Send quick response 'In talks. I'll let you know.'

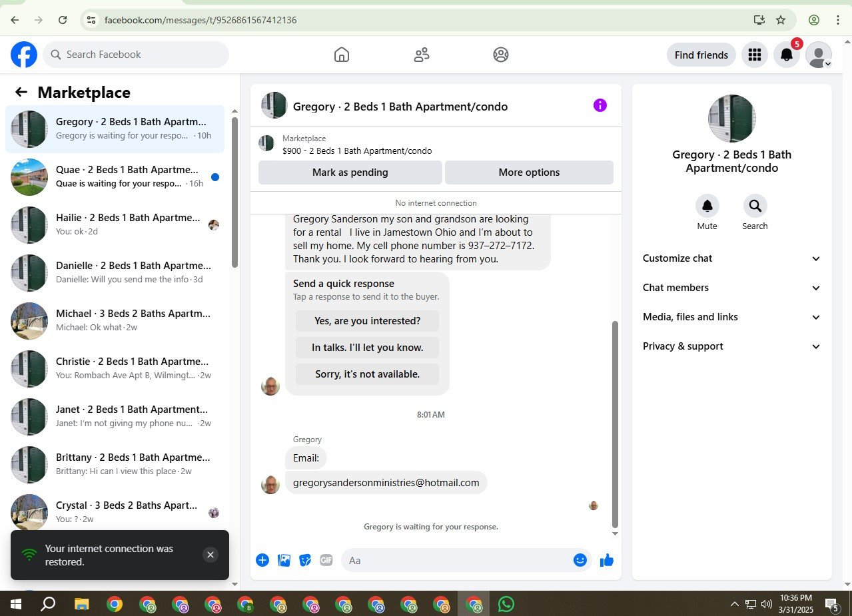[368, 348]
